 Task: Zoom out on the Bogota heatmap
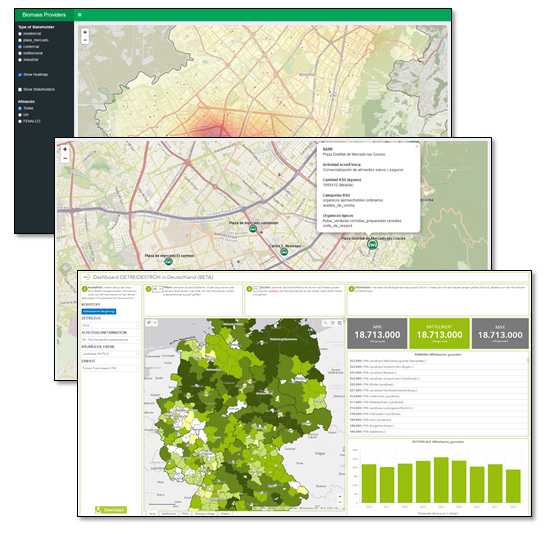(x=85, y=40)
